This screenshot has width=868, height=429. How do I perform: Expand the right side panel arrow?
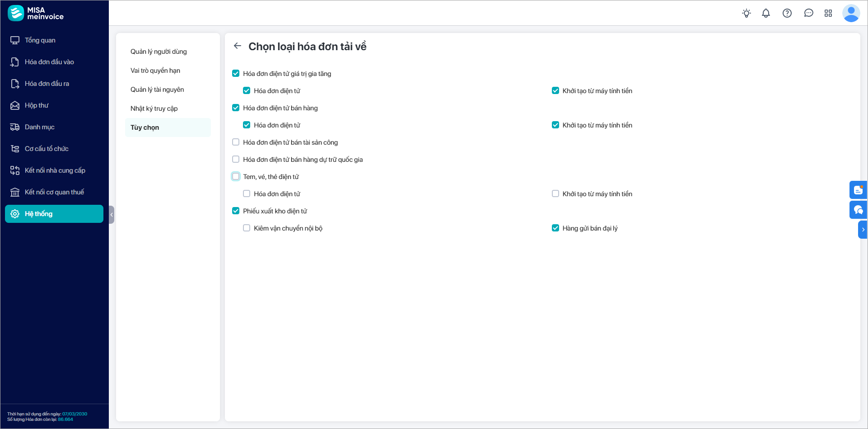[x=863, y=230]
